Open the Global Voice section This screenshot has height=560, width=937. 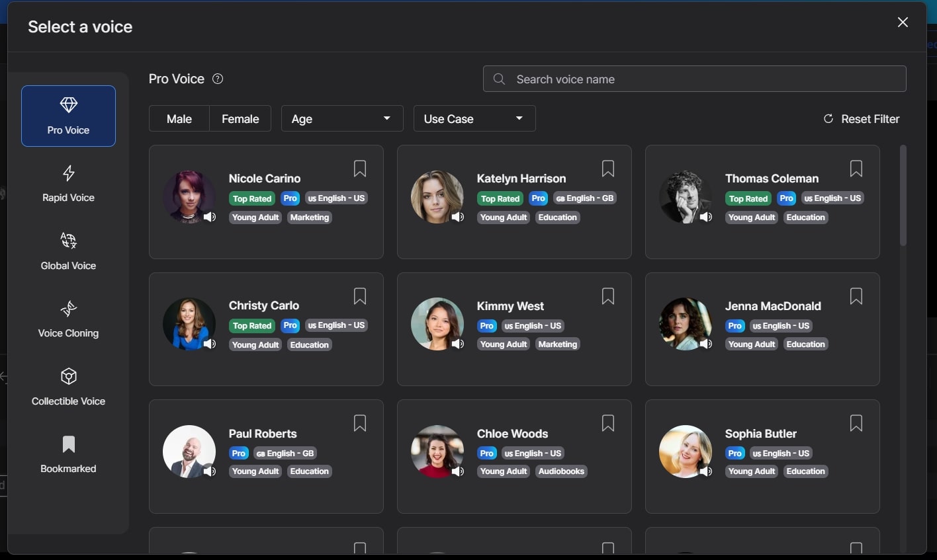point(68,251)
